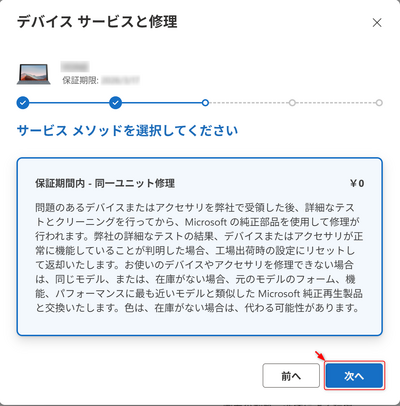Click dashed line before the last step

(336, 103)
